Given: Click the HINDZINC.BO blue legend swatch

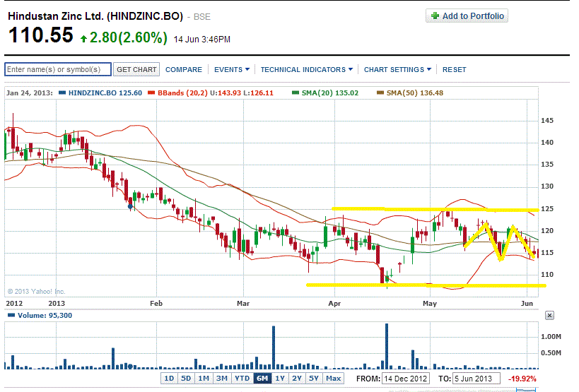Looking at the screenshot, I should click(x=62, y=93).
